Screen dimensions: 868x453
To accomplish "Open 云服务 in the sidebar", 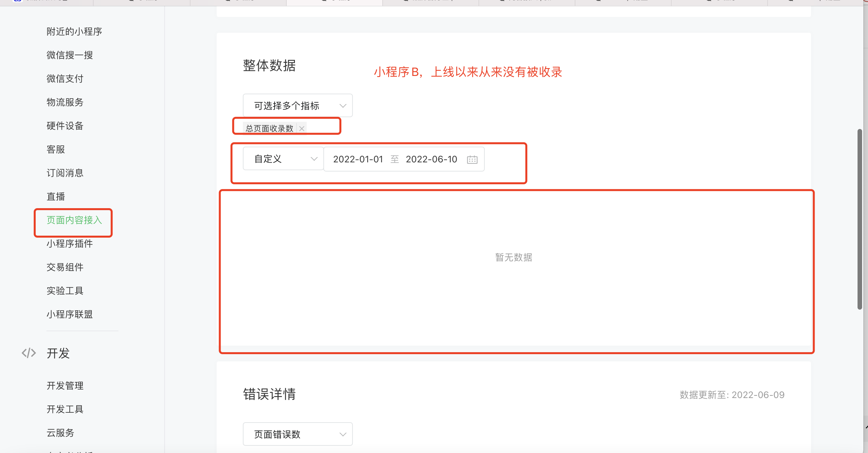I will (x=60, y=433).
